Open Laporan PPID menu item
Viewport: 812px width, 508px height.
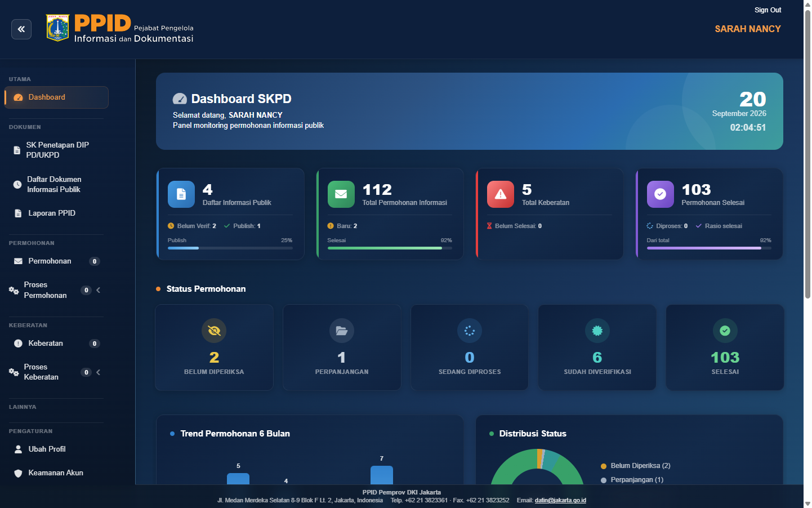56,213
